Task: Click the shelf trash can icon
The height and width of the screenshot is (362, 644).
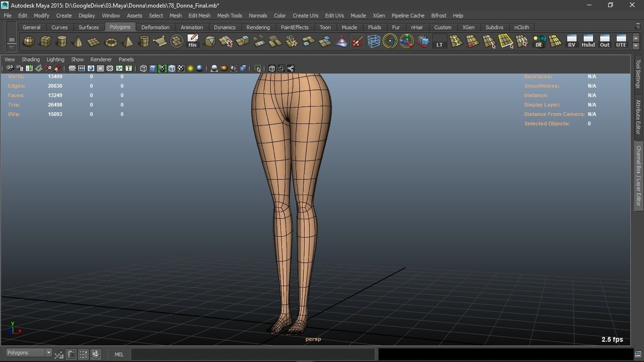Action: 638,26
